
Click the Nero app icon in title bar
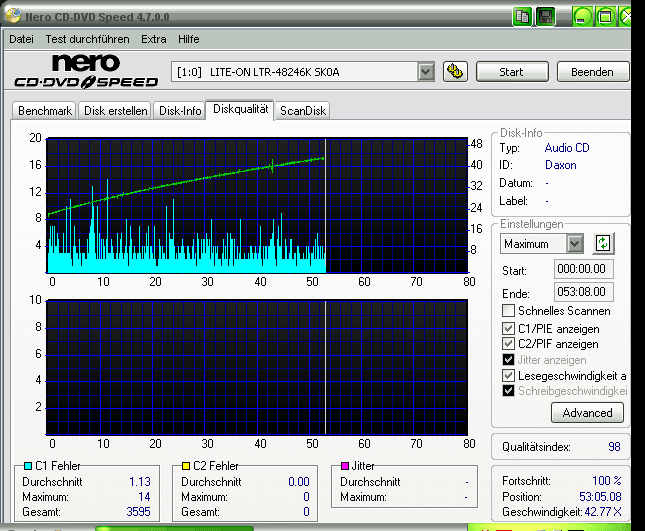click(14, 15)
